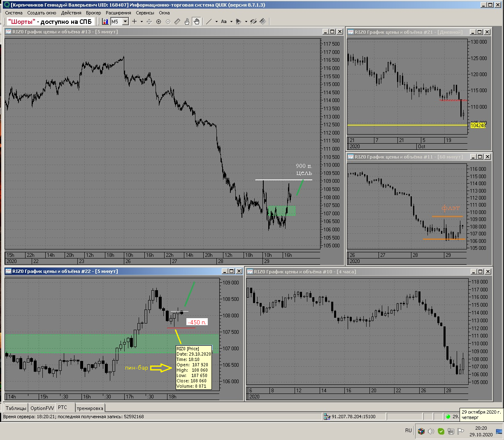Screen dimensions: 504x440
Task: Click the RU language indicator
Action: tap(408, 431)
